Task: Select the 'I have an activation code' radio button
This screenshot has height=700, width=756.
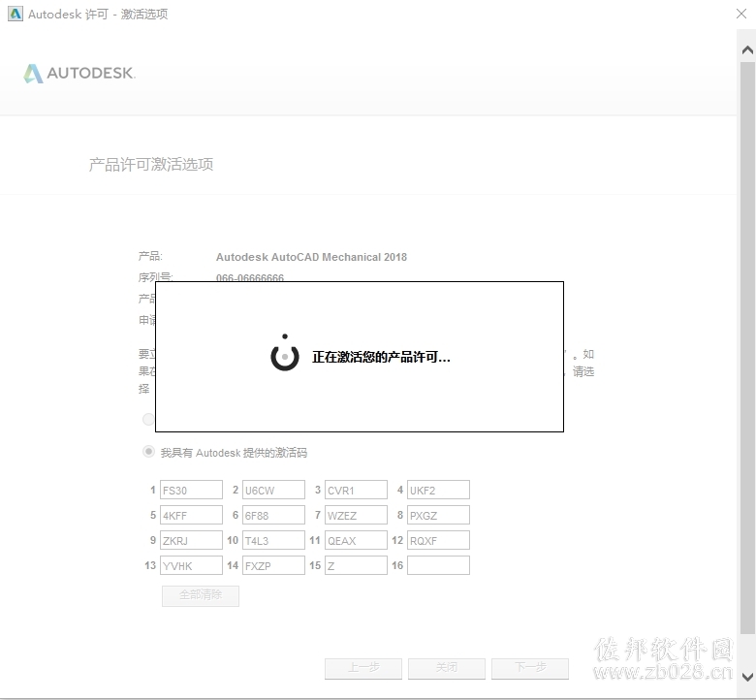Action: click(148, 452)
